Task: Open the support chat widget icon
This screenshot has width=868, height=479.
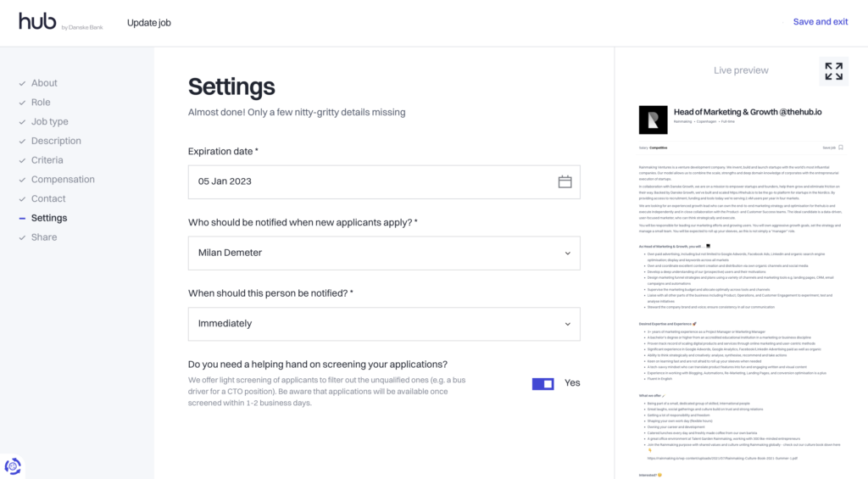Action: 13,465
